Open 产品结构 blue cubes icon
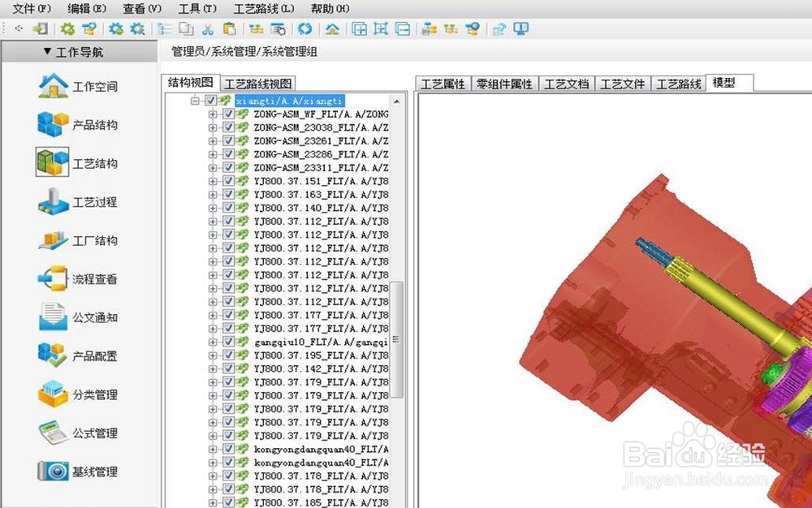Image resolution: width=812 pixels, height=508 pixels. [53, 125]
